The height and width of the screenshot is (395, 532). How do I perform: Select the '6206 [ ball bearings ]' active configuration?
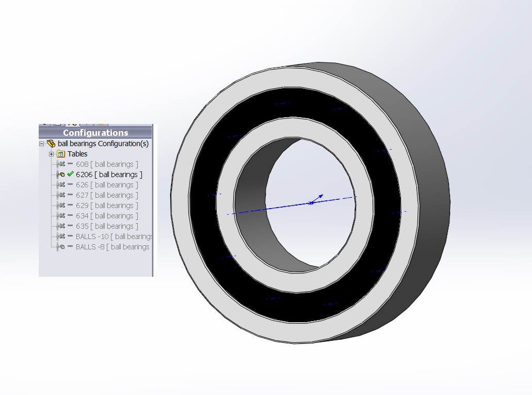pos(109,175)
